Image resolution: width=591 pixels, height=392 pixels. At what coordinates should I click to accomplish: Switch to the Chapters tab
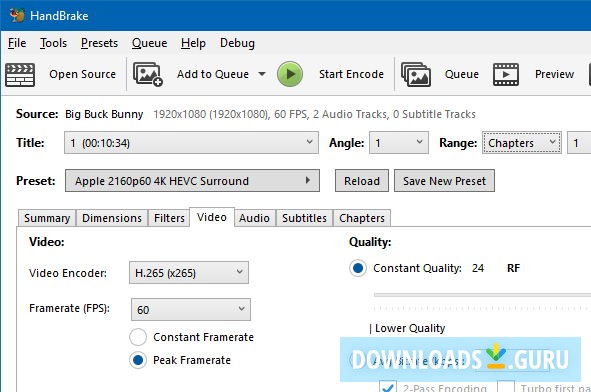tap(362, 218)
